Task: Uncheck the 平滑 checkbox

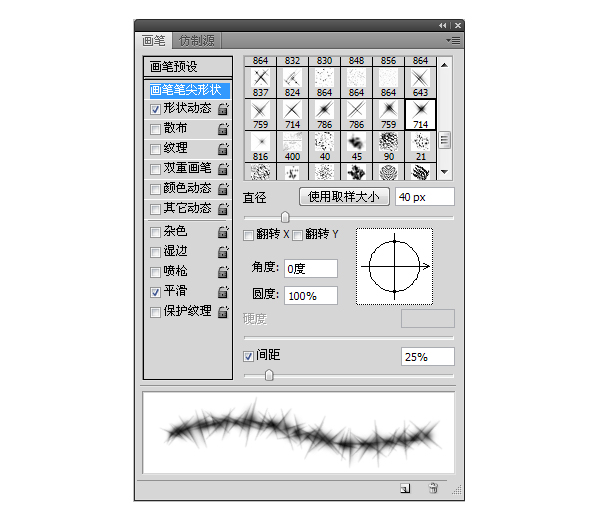Action: 155,292
